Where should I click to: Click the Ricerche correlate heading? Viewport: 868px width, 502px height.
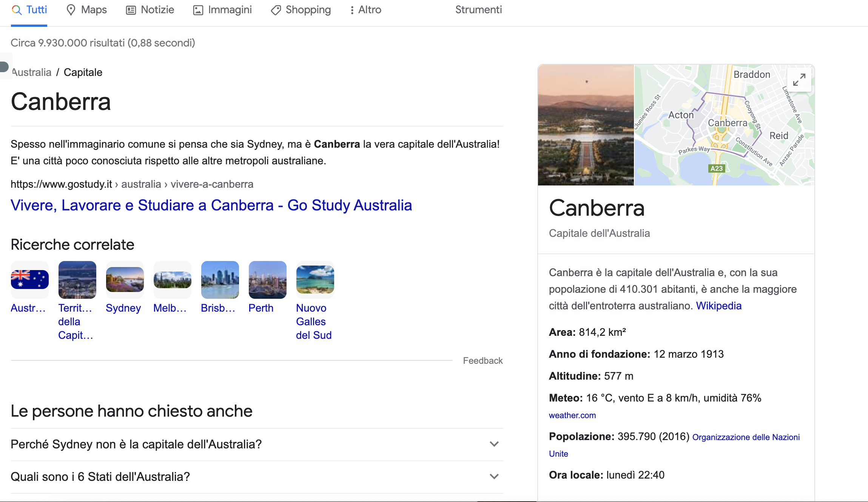coord(72,245)
